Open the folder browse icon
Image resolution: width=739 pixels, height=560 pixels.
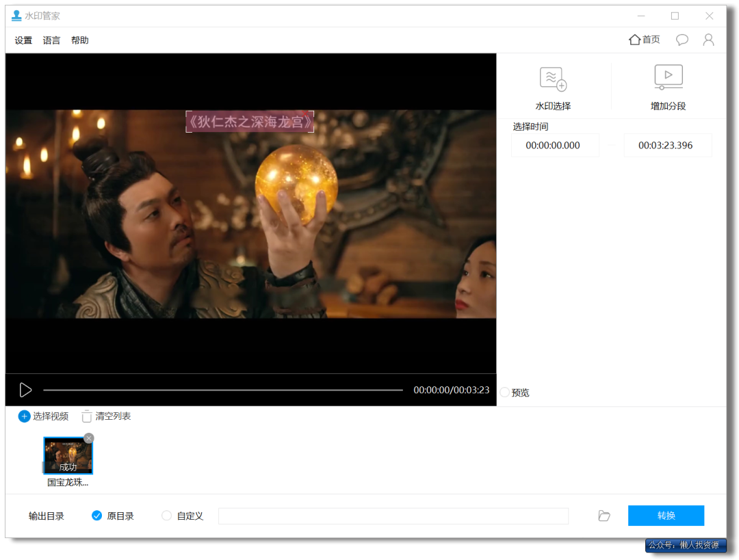click(604, 516)
